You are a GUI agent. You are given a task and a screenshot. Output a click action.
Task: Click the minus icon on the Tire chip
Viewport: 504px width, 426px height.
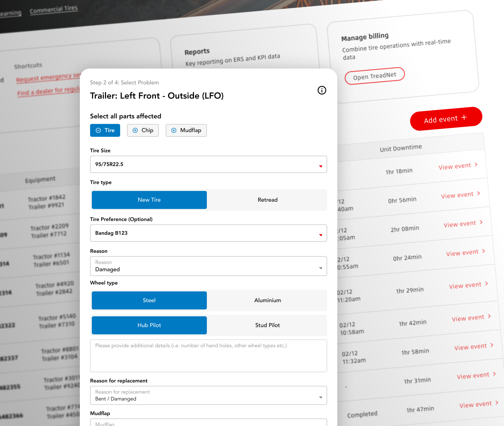[98, 131]
